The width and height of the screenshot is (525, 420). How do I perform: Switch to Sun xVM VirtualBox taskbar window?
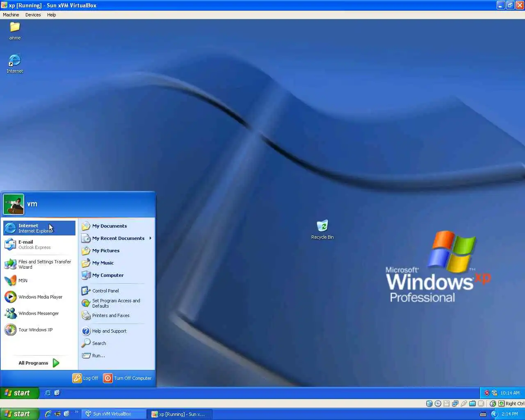(114, 414)
